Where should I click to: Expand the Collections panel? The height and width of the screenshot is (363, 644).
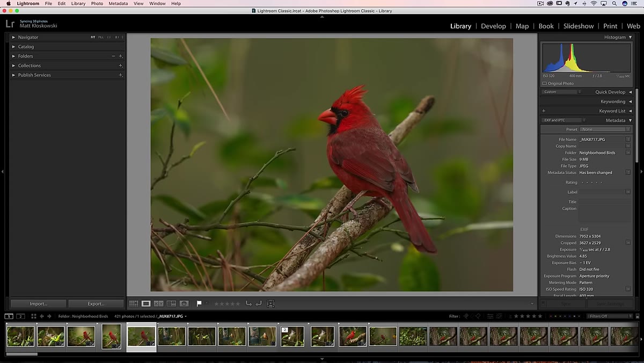pos(14,66)
